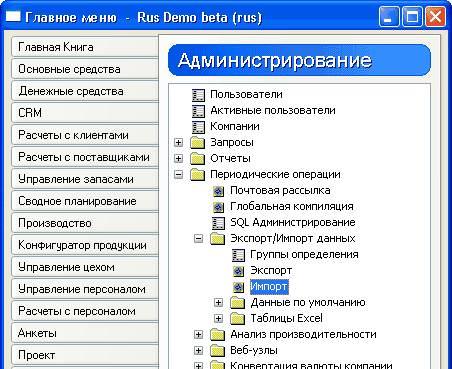Open the Пользователи tree item
Viewport: 452px width, 369px height.
point(246,95)
